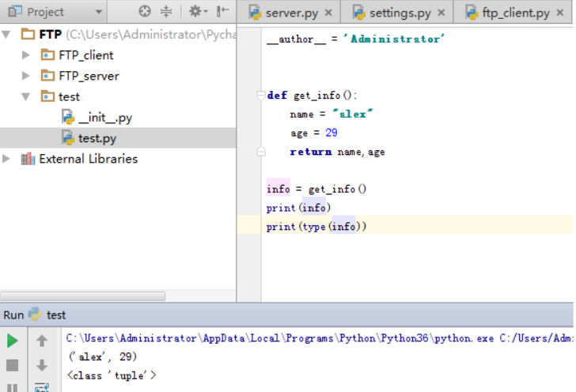Expand External Libraries node
Screen dimensions: 576x392
(x=6, y=159)
